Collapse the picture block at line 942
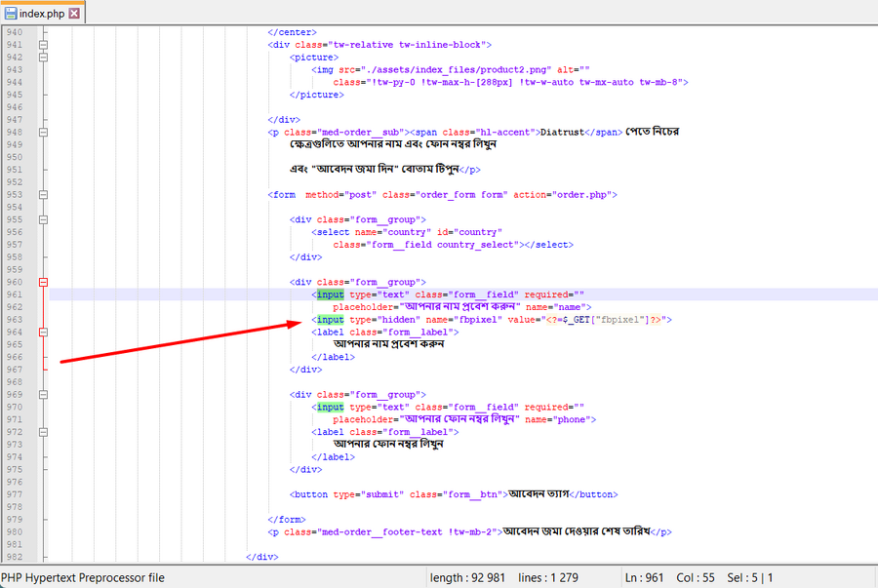 pyautogui.click(x=43, y=58)
